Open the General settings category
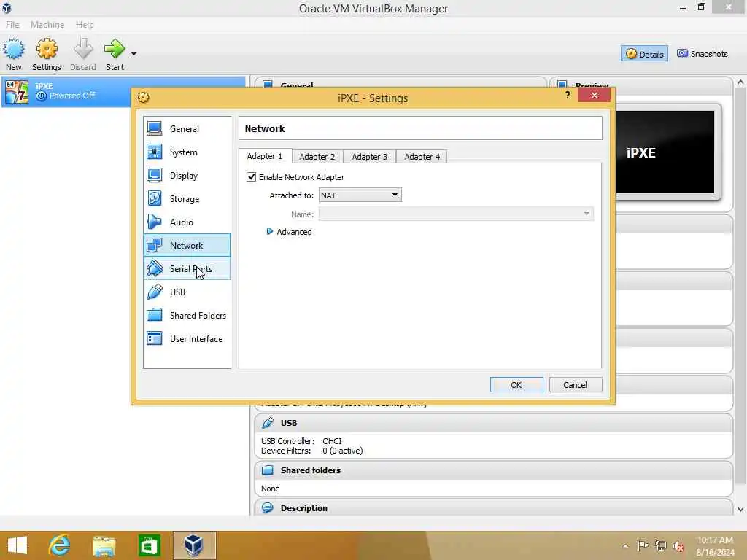The width and height of the screenshot is (747, 560). tap(187, 128)
